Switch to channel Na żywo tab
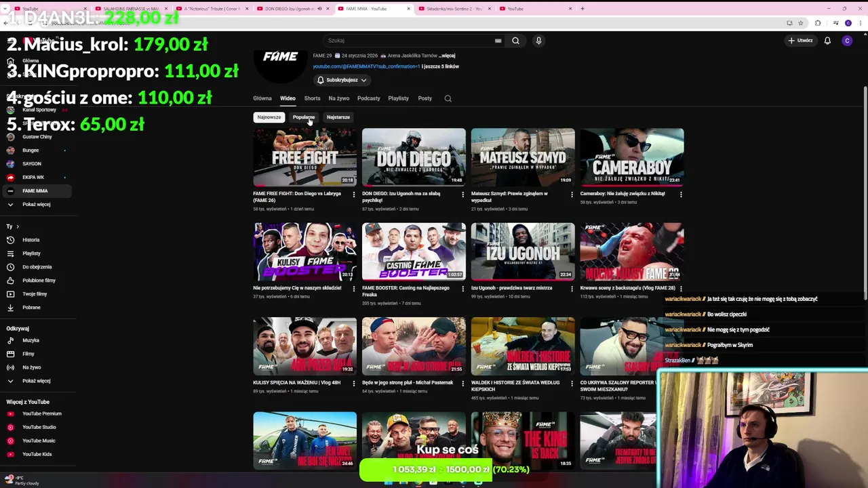This screenshot has height=488, width=868. pos(339,98)
